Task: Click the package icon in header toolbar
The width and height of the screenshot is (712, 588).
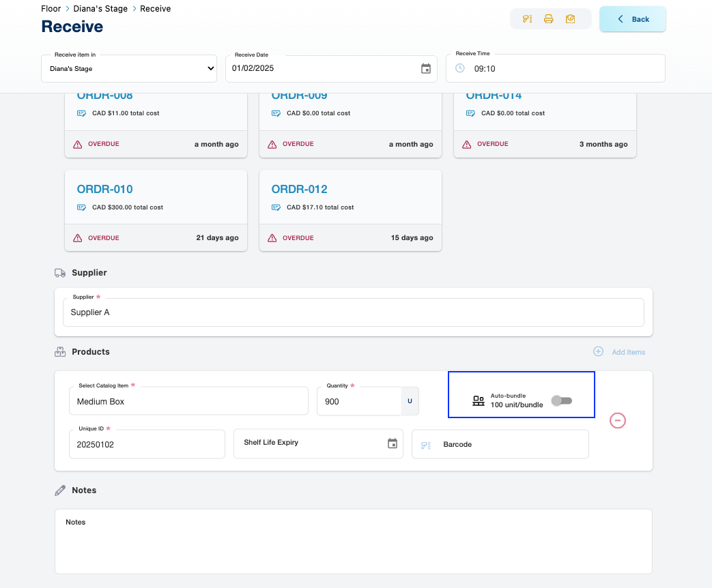Action: coord(570,19)
